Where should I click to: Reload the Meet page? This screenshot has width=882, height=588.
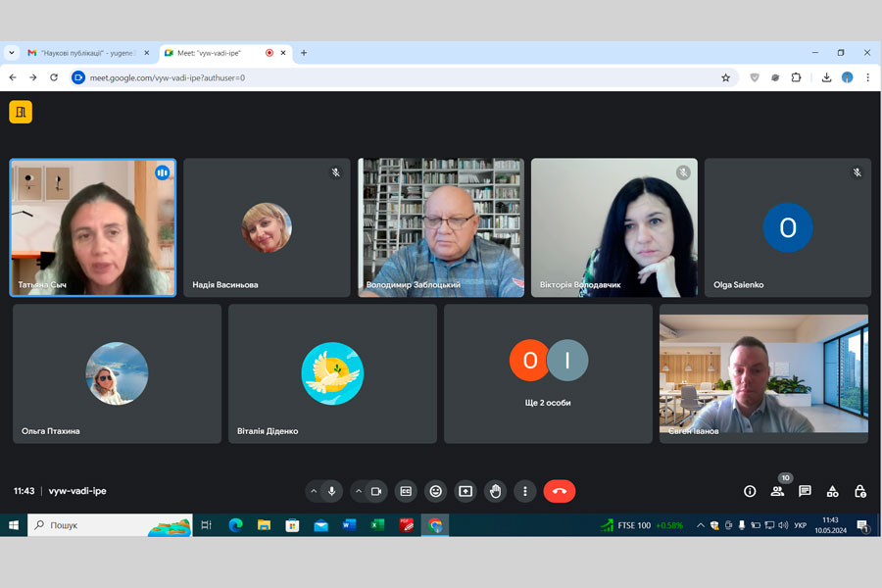pyautogui.click(x=54, y=77)
